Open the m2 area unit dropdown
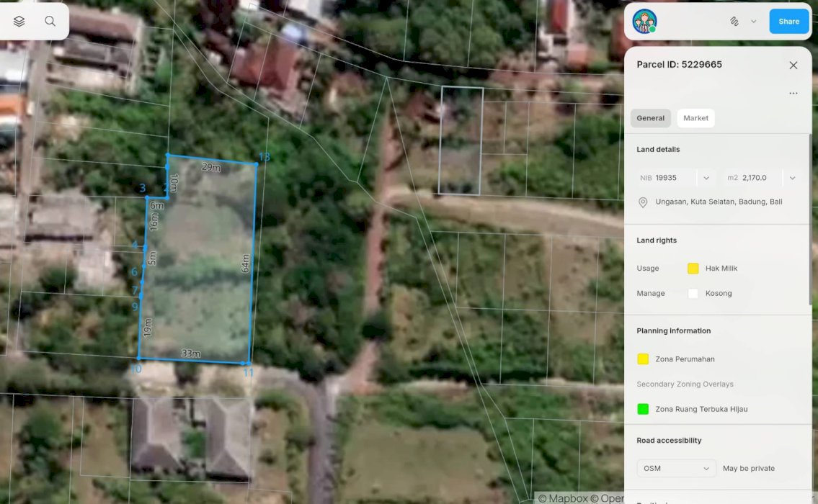The image size is (818, 504). [792, 178]
